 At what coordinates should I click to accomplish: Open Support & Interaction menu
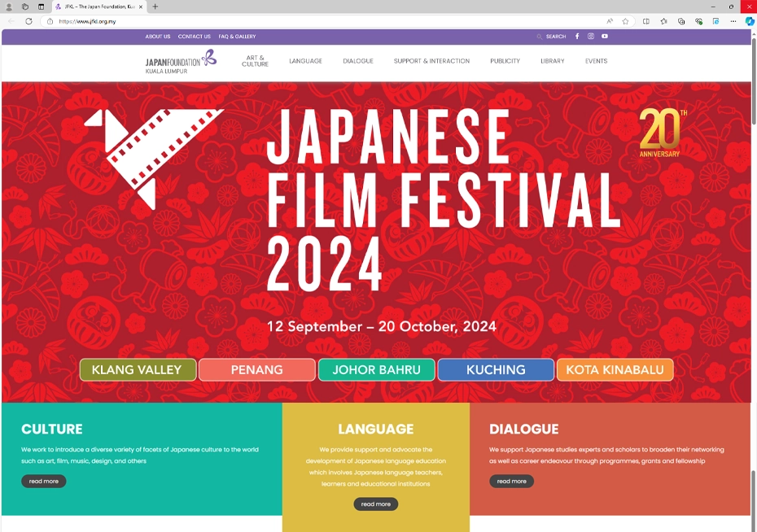[431, 61]
